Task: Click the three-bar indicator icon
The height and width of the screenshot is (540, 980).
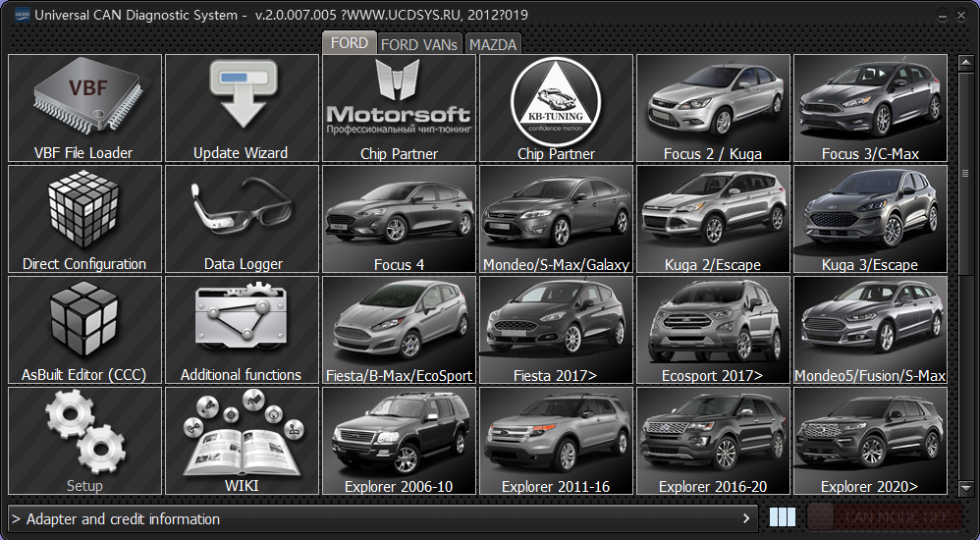Action: (x=783, y=517)
